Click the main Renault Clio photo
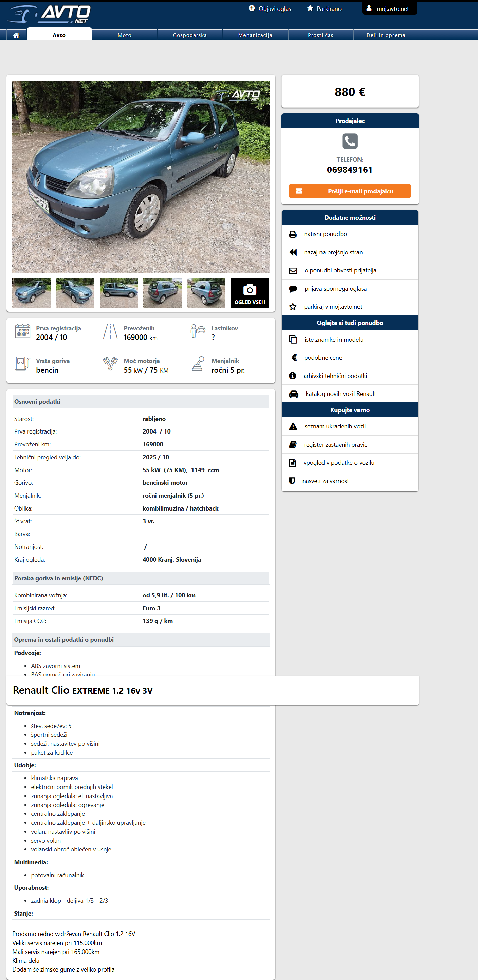The width and height of the screenshot is (478, 980). (141, 177)
